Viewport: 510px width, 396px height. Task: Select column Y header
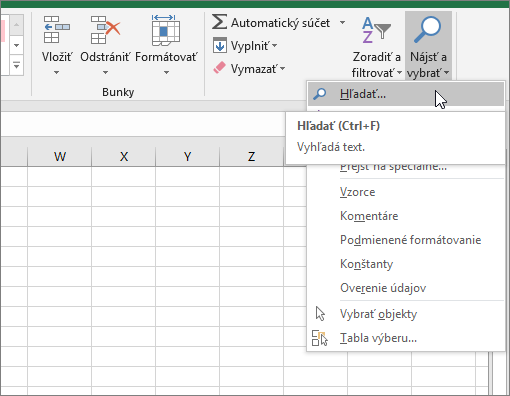[188, 156]
